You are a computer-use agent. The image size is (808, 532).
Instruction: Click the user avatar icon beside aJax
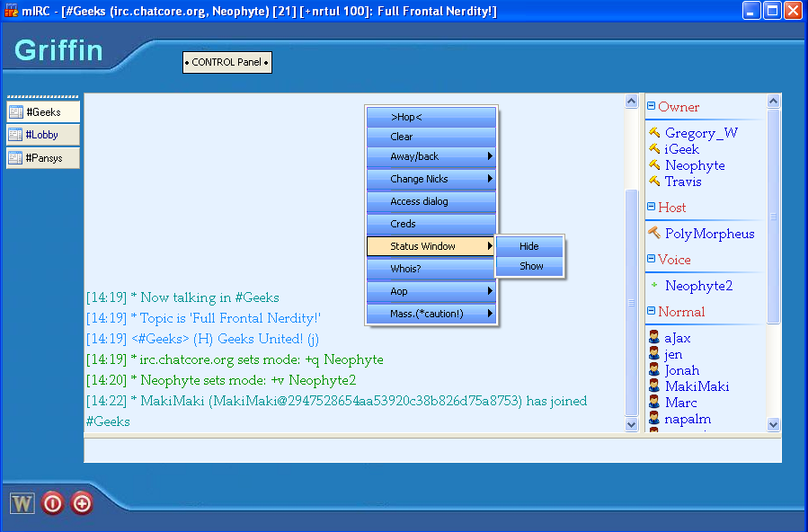click(654, 337)
